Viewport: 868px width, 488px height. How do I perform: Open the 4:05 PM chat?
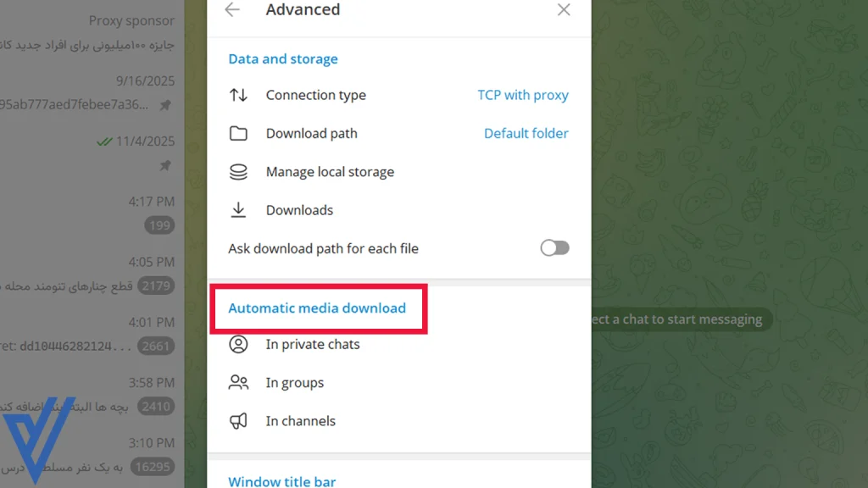click(x=92, y=274)
